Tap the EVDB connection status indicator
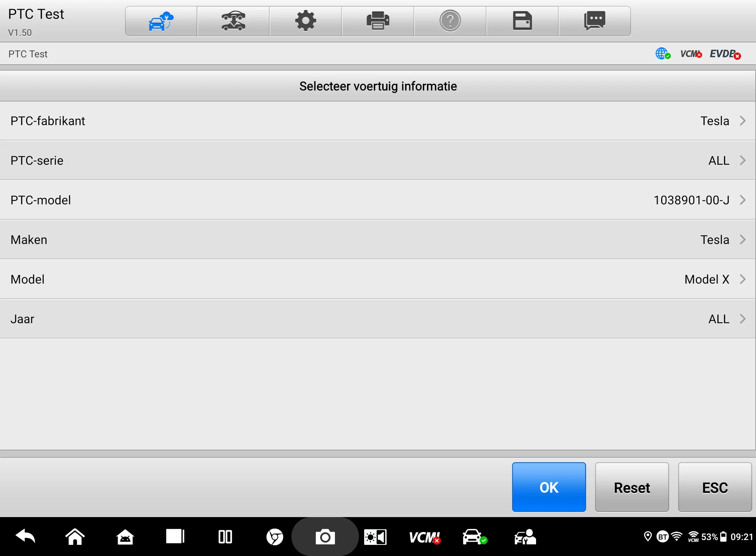The height and width of the screenshot is (556, 756). coord(725,54)
